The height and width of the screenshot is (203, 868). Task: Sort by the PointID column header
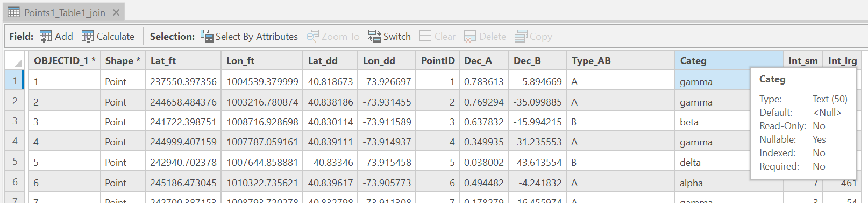click(438, 60)
